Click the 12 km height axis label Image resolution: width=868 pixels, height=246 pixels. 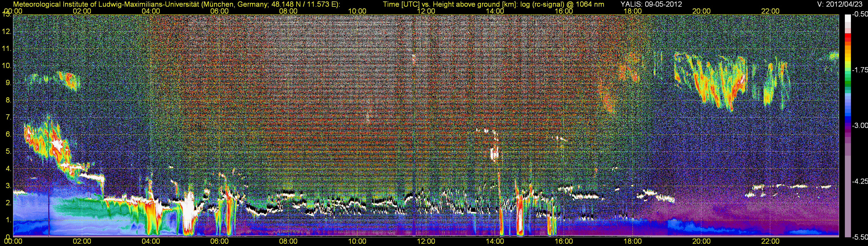(x=6, y=32)
